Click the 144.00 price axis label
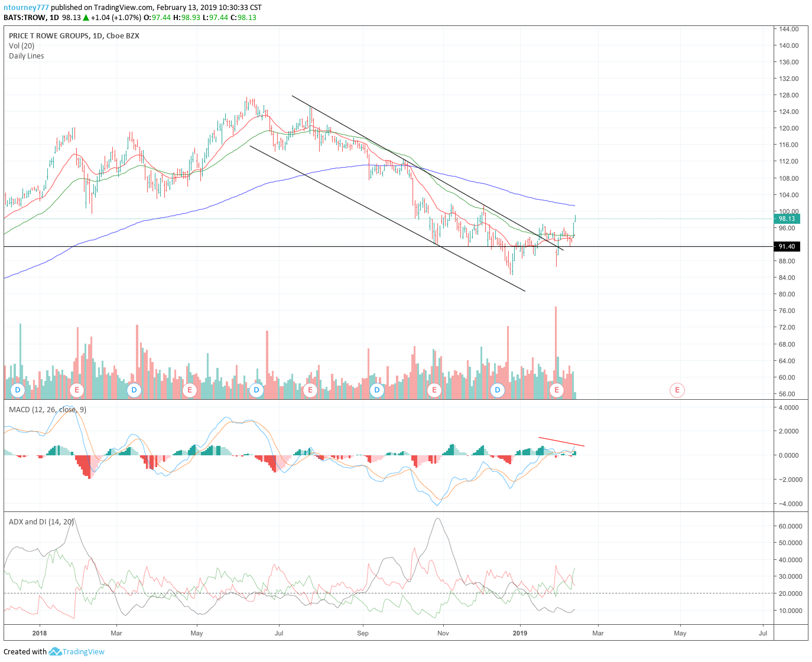Screen dimensions: 812x662 click(x=788, y=29)
